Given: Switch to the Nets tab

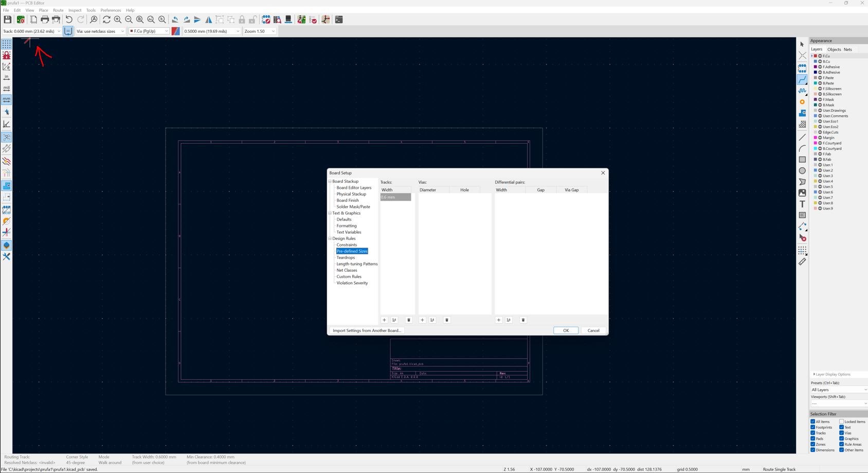Looking at the screenshot, I should (848, 49).
